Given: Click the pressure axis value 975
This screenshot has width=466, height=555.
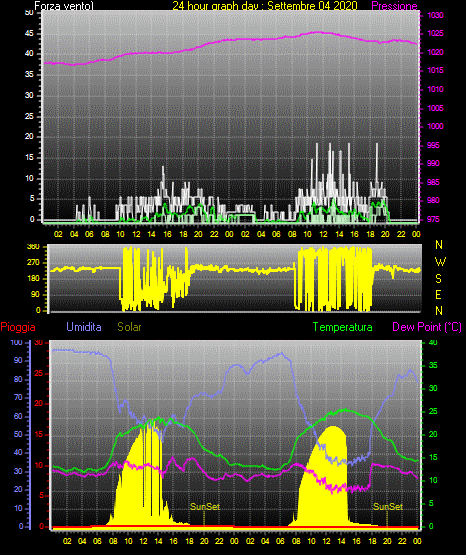Looking at the screenshot, I should 433,219.
